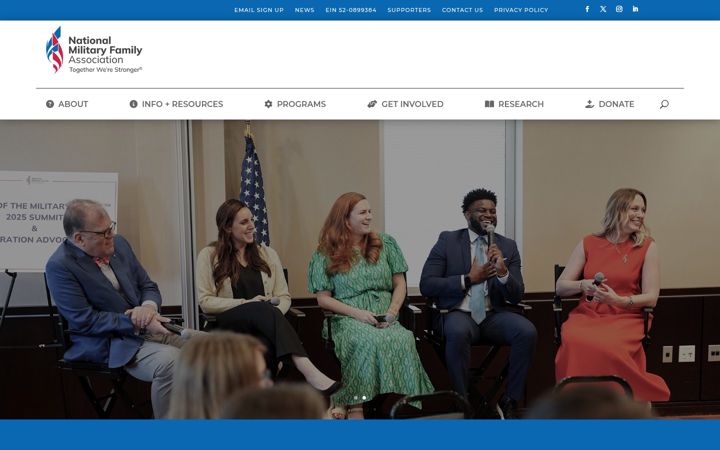Select the second hero slider dot
Screen dimensions: 720x450
click(364, 398)
